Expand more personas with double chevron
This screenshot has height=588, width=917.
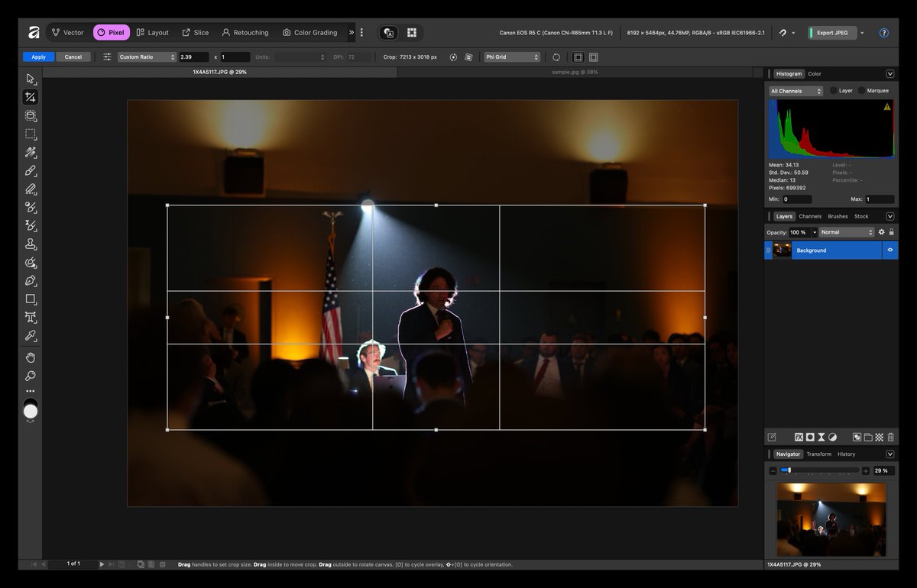(351, 33)
